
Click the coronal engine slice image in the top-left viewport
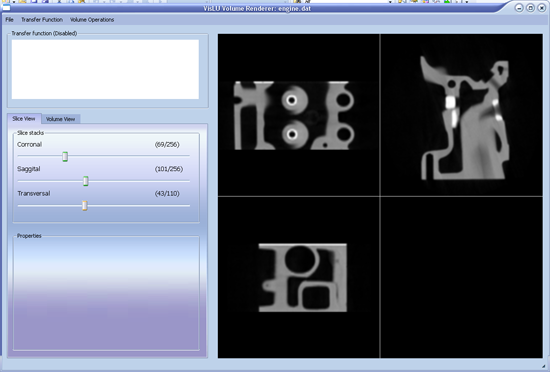click(294, 116)
